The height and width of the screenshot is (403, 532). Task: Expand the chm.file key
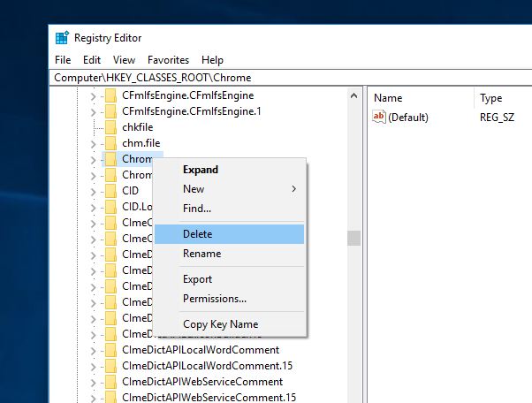pos(93,144)
